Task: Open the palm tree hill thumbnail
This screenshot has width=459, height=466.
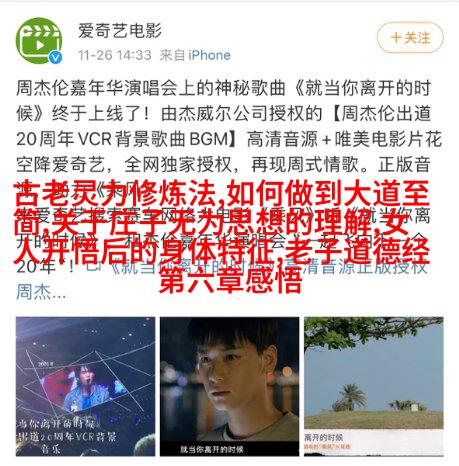Action: point(374,386)
